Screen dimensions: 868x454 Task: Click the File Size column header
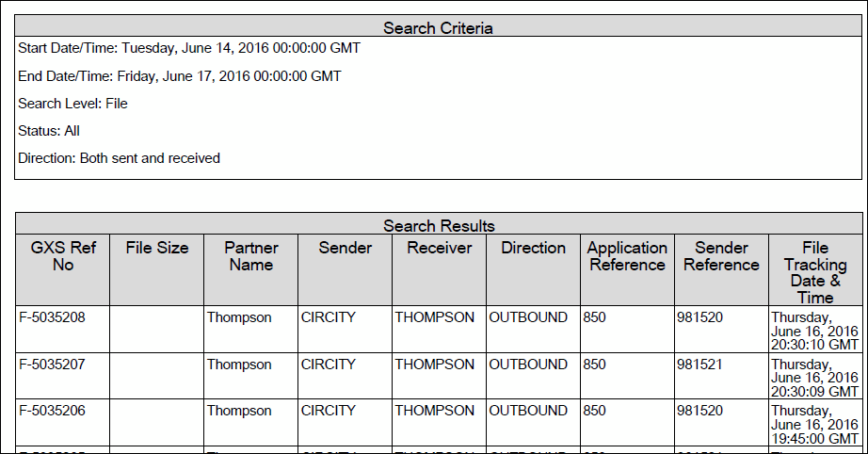(x=157, y=248)
